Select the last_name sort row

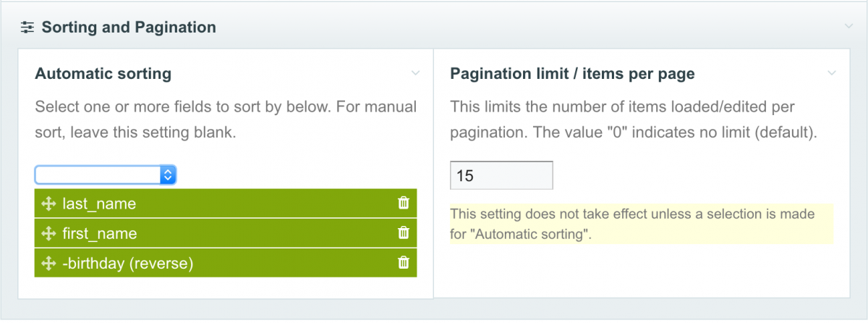[226, 204]
